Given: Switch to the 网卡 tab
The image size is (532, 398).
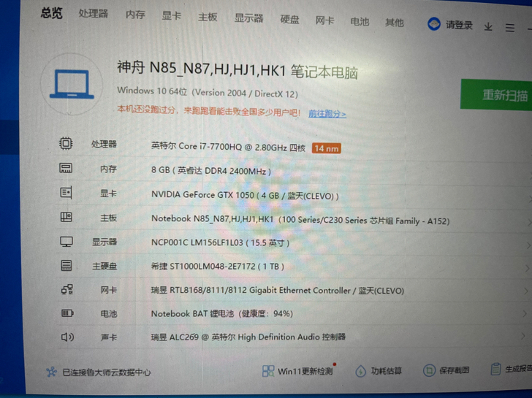Looking at the screenshot, I should coord(324,20).
